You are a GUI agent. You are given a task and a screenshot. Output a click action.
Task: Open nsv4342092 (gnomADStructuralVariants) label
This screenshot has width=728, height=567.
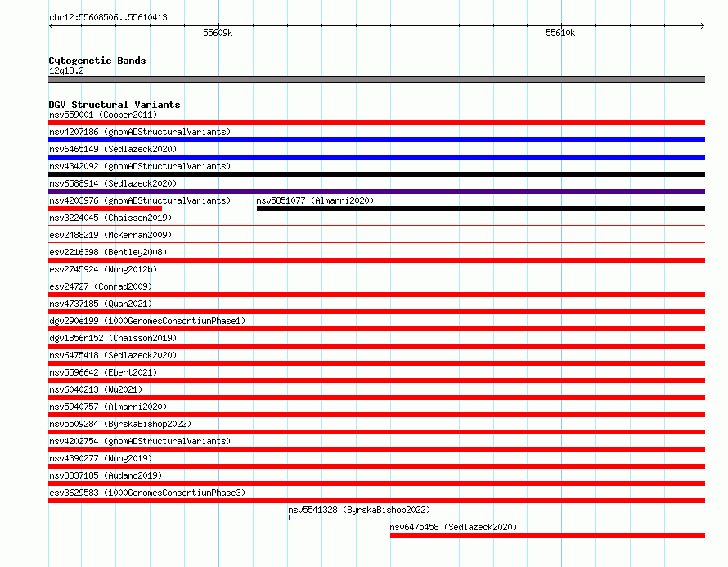pyautogui.click(x=140, y=166)
